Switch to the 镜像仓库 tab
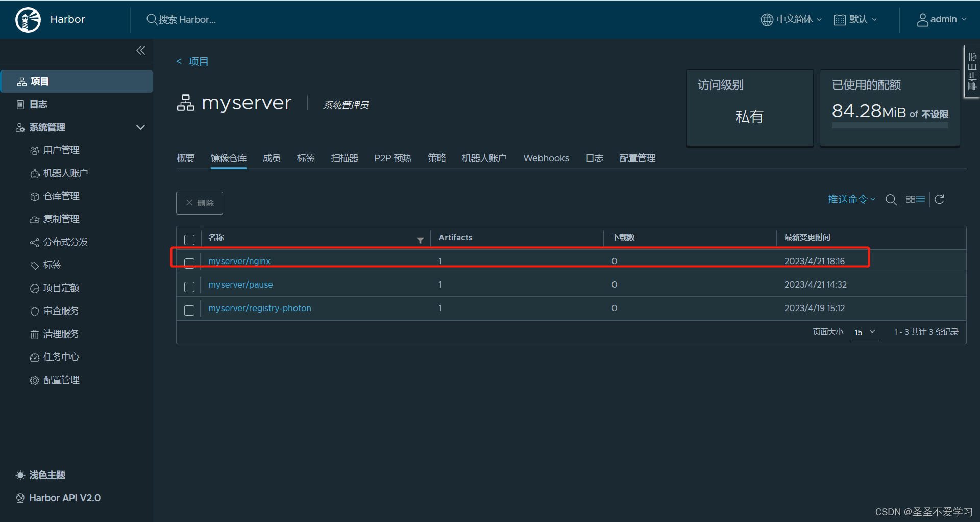Screen dimensions: 980x522 pyautogui.click(x=229, y=158)
